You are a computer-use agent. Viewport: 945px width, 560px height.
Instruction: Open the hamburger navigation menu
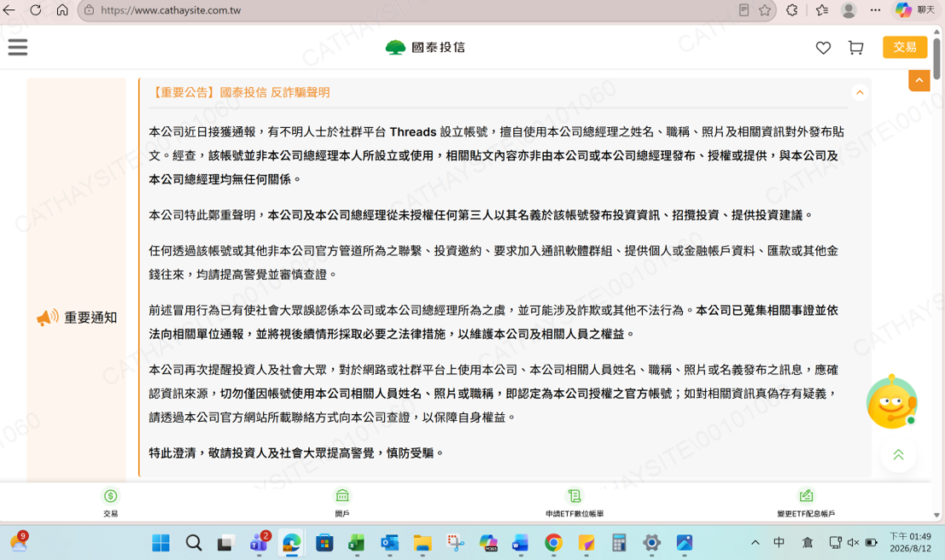17,47
